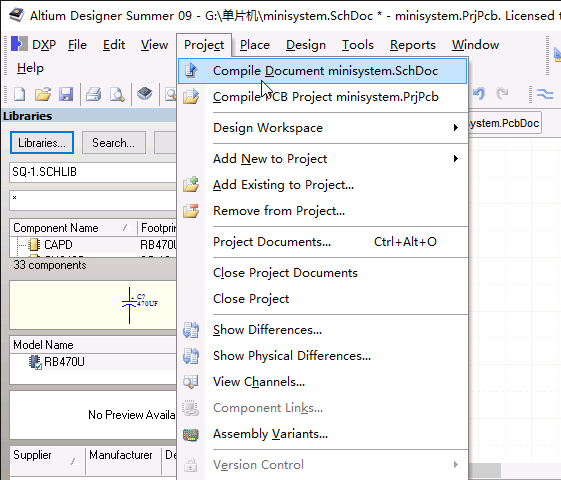Choose Close Project Documents
The image size is (561, 480).
pos(322,273)
